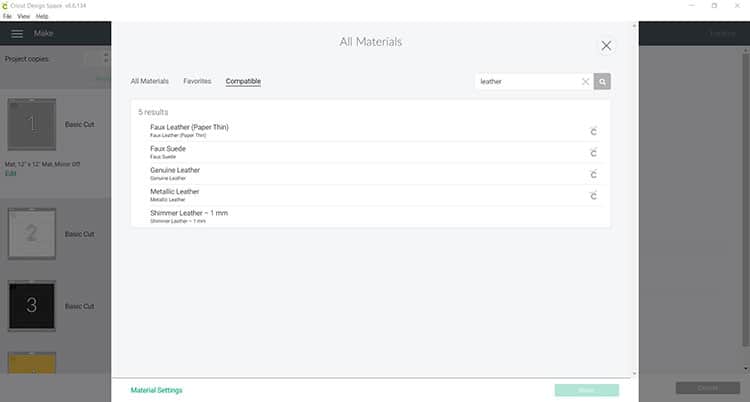Close the All Materials dialog
This screenshot has height=402, width=750.
tap(606, 46)
